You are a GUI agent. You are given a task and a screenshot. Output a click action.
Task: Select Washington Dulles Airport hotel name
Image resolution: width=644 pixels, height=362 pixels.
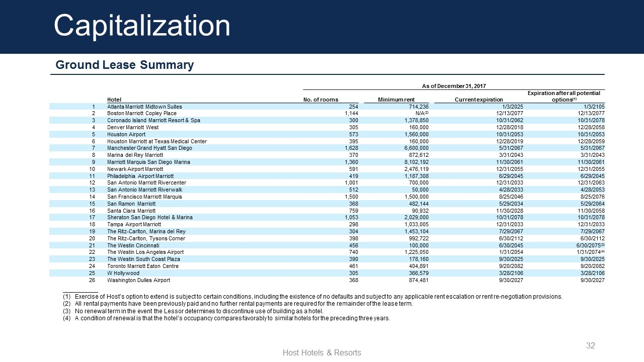click(x=138, y=280)
